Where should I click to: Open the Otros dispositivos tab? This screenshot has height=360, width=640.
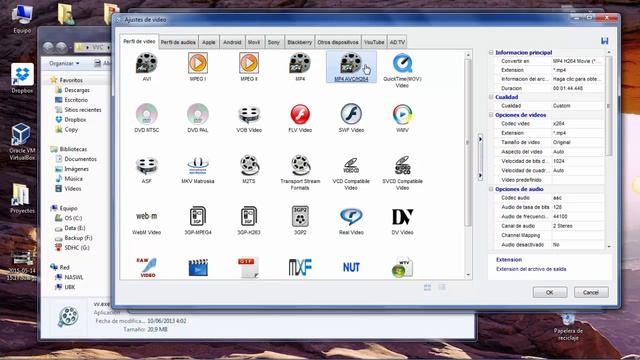tap(338, 42)
